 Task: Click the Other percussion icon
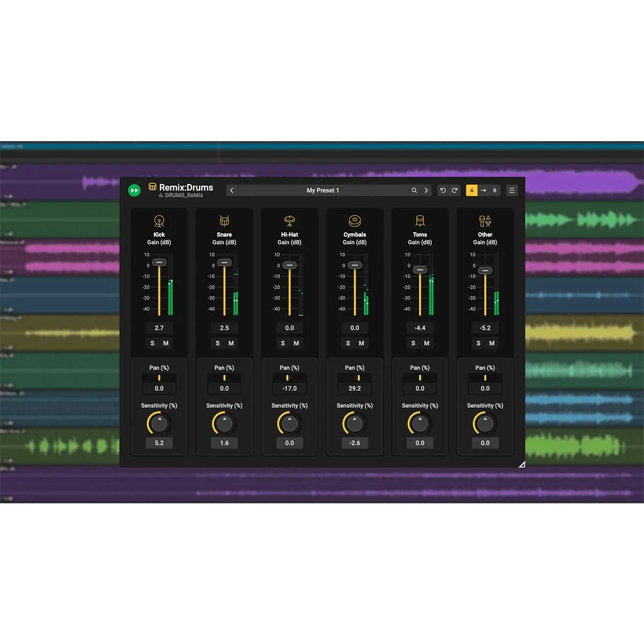pyautogui.click(x=485, y=221)
